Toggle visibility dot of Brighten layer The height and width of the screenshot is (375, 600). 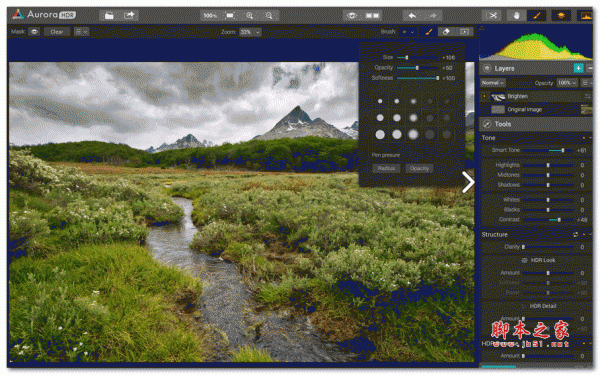(x=485, y=96)
